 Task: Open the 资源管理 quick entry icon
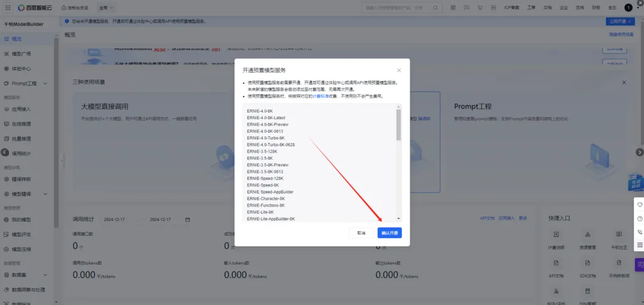pyautogui.click(x=588, y=234)
